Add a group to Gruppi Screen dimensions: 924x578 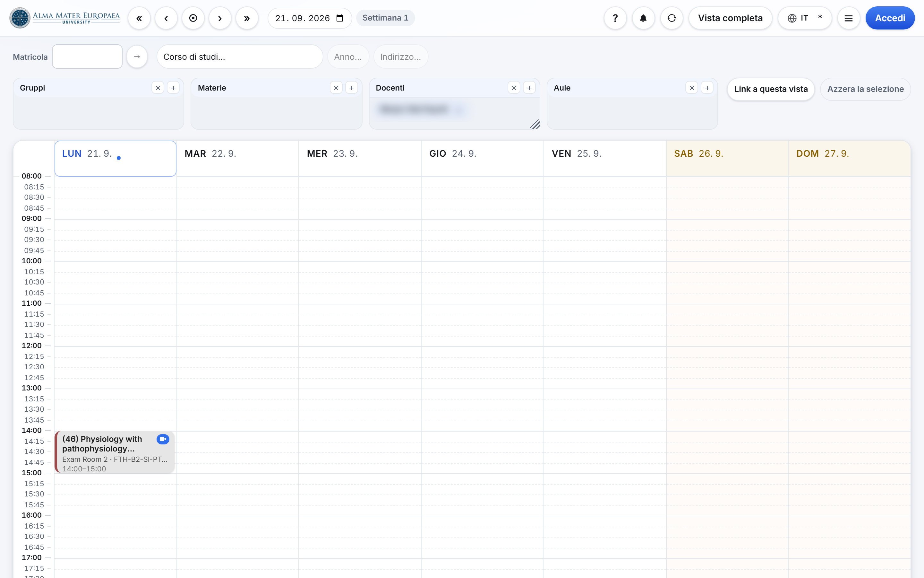pos(173,88)
